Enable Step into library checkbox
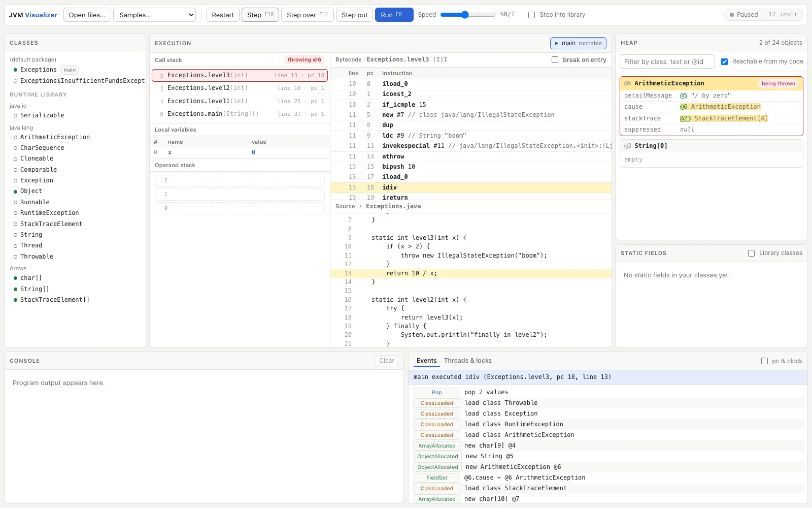The height and width of the screenshot is (508, 812). pos(531,15)
